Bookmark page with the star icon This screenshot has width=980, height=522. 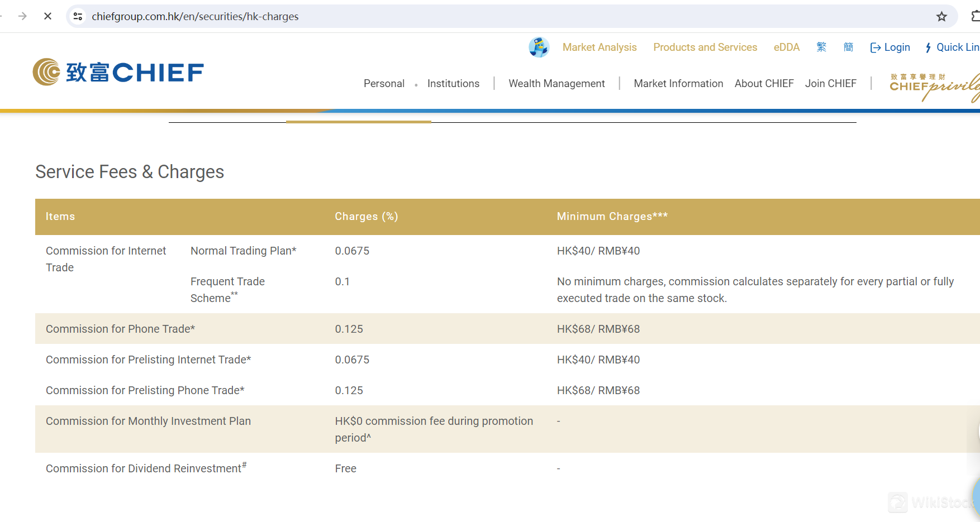(x=941, y=17)
